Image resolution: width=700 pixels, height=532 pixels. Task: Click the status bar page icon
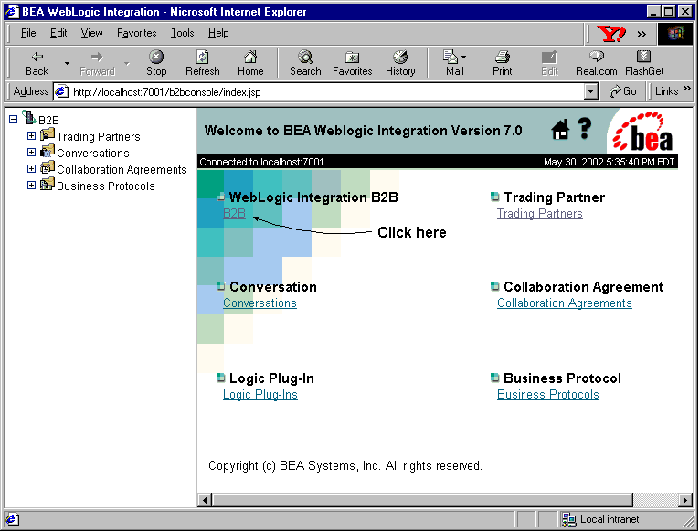(12, 519)
